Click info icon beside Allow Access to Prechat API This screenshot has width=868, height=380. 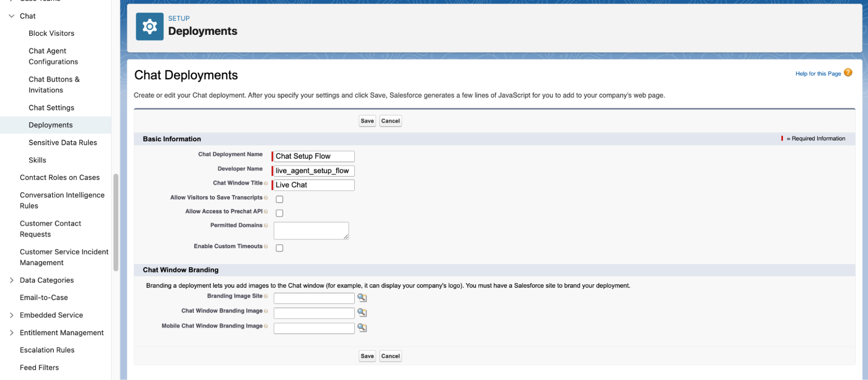[266, 212]
